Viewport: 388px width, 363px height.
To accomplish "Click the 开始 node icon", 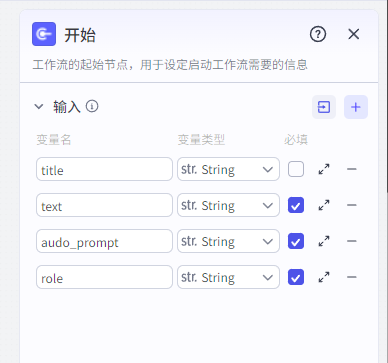I will pyautogui.click(x=44, y=34).
